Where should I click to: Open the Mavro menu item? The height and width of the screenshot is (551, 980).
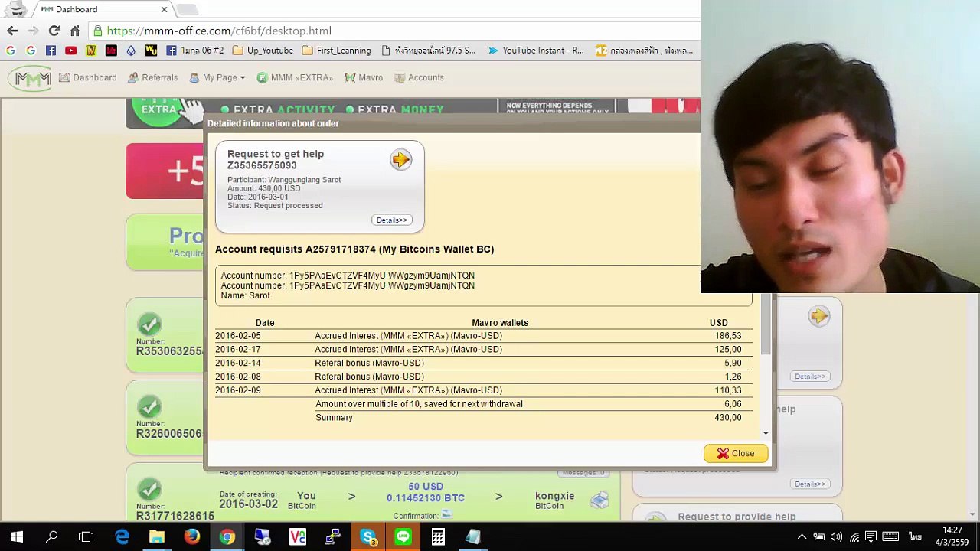pyautogui.click(x=364, y=77)
